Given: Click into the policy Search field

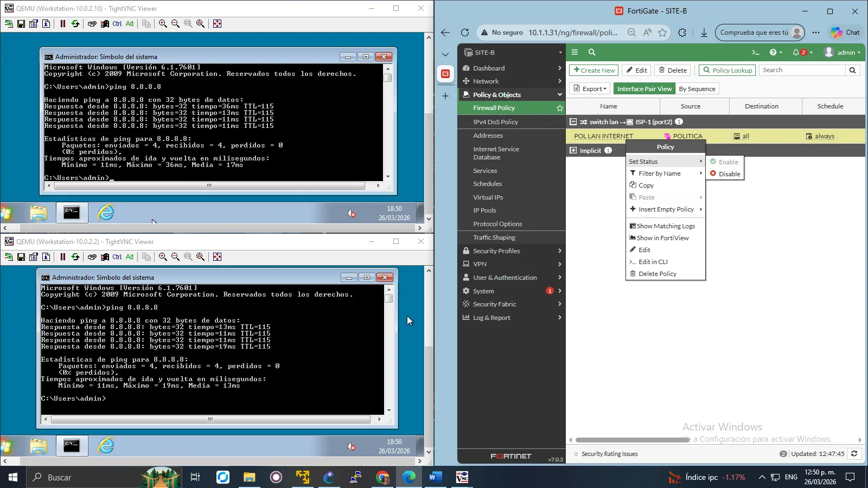Looking at the screenshot, I should (802, 70).
